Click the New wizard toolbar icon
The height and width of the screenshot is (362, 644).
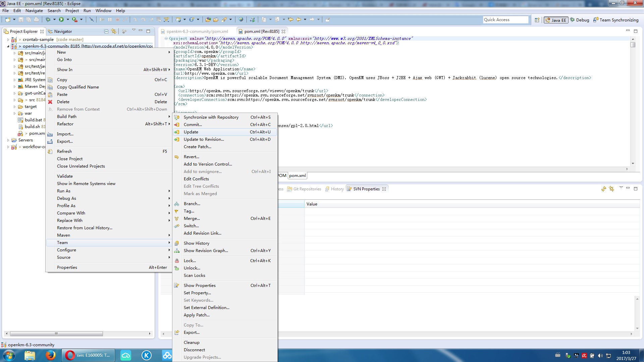pos(8,20)
